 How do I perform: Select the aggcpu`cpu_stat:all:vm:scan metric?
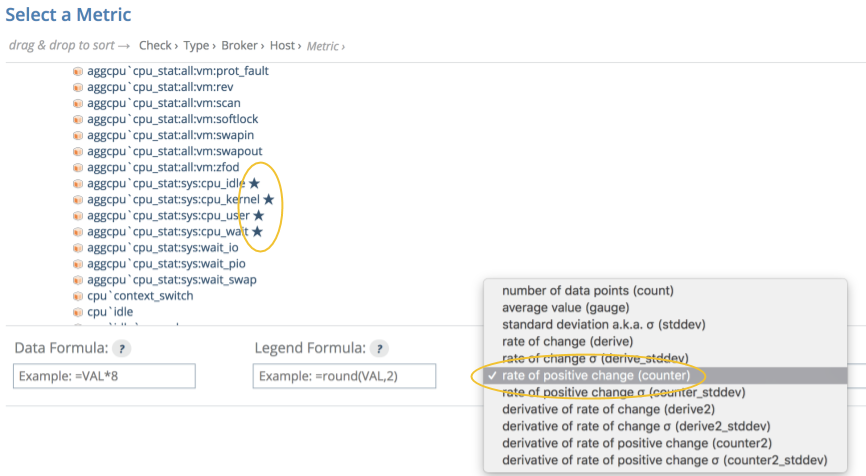163,103
